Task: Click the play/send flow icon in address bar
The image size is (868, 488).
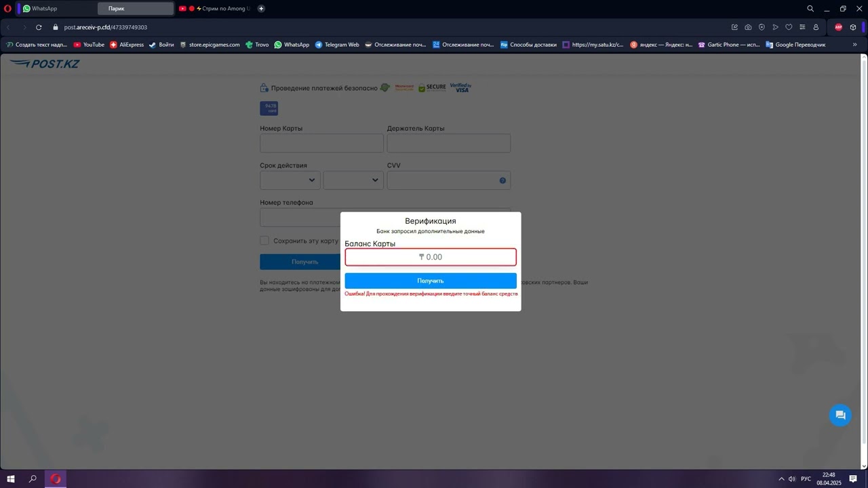Action: coord(775,27)
